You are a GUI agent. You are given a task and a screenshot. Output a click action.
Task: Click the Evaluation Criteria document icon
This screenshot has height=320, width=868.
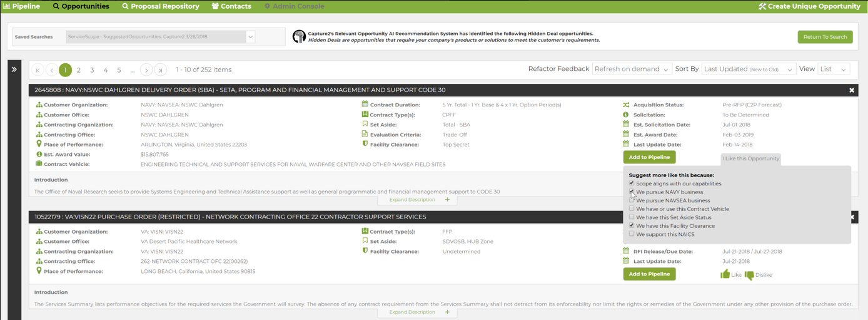[365, 134]
